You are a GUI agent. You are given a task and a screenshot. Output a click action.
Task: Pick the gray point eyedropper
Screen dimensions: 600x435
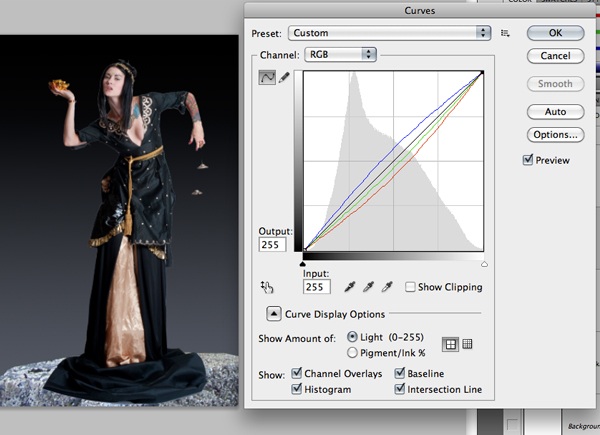coord(368,287)
